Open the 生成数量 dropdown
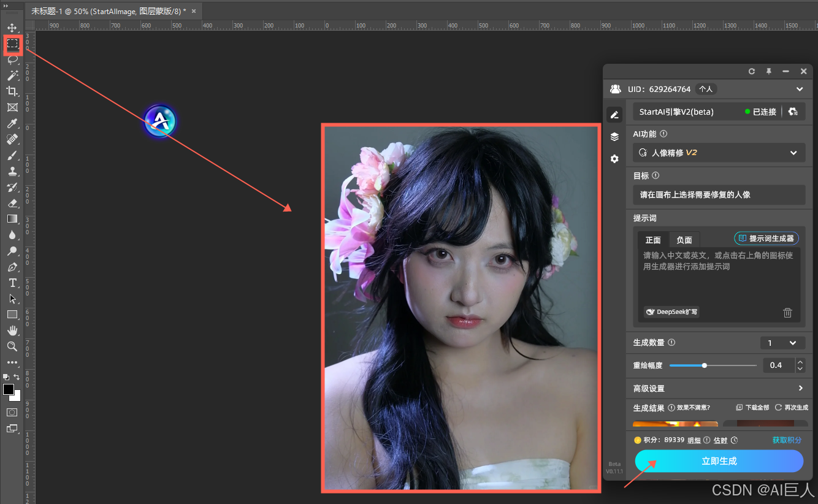Screen dimensions: 818x504 [x=782, y=343]
